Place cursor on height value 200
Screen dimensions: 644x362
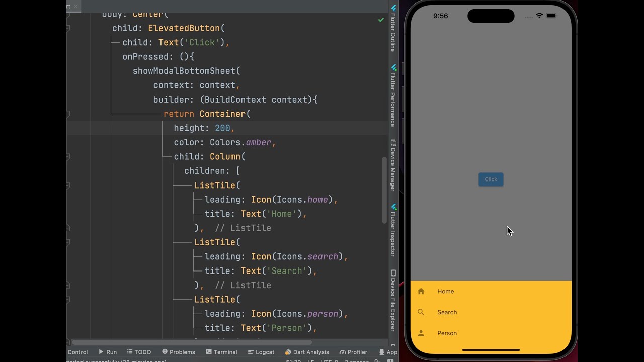(222, 128)
